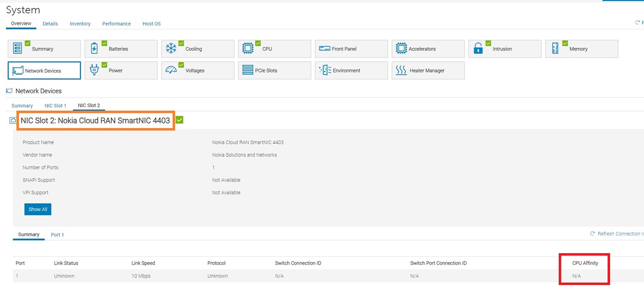Select the Port 1 tab
Image resolution: width=644 pixels, height=300 pixels.
(57, 235)
